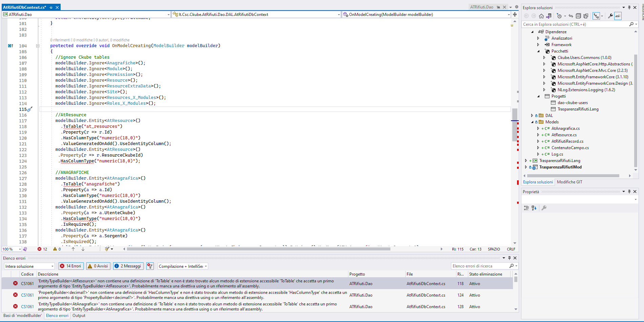Toggle the 0 Avvisi warnings filter
Viewport: 644px width, 322px height.
[98, 266]
